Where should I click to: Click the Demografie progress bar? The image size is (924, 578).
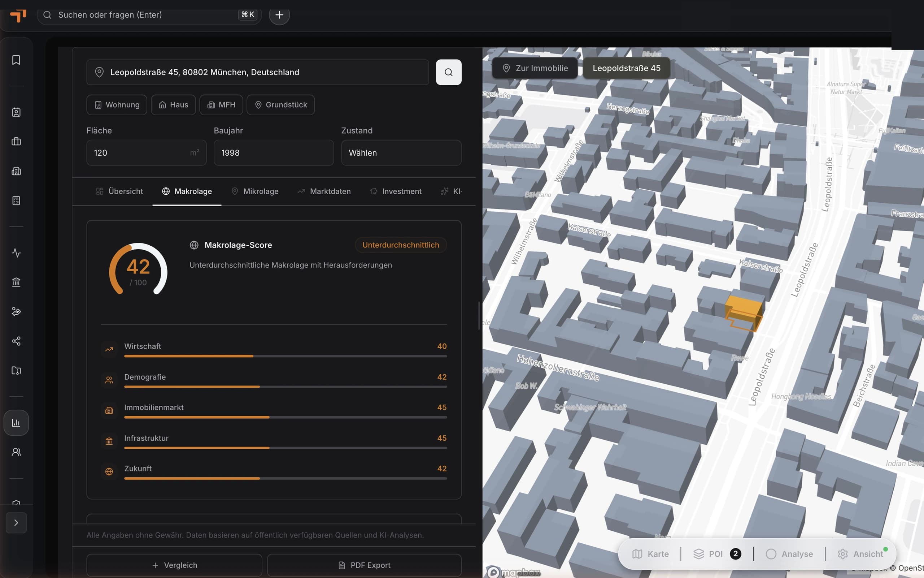pos(286,387)
